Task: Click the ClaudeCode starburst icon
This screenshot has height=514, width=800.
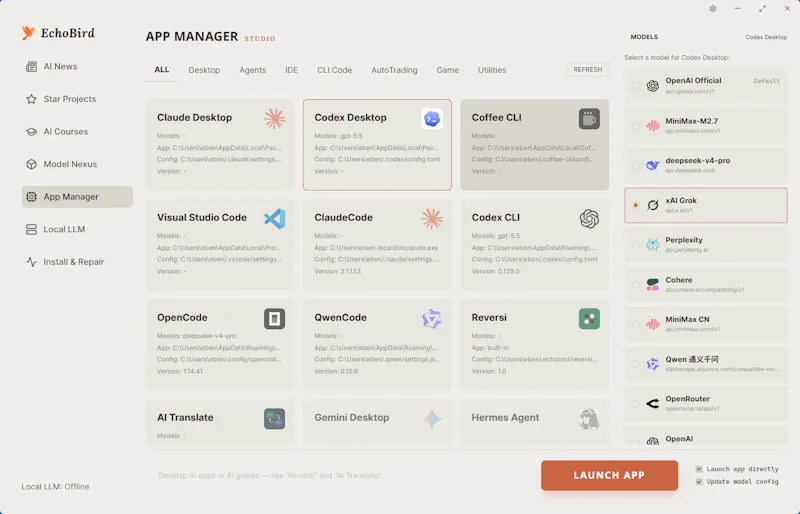Action: tap(432, 218)
